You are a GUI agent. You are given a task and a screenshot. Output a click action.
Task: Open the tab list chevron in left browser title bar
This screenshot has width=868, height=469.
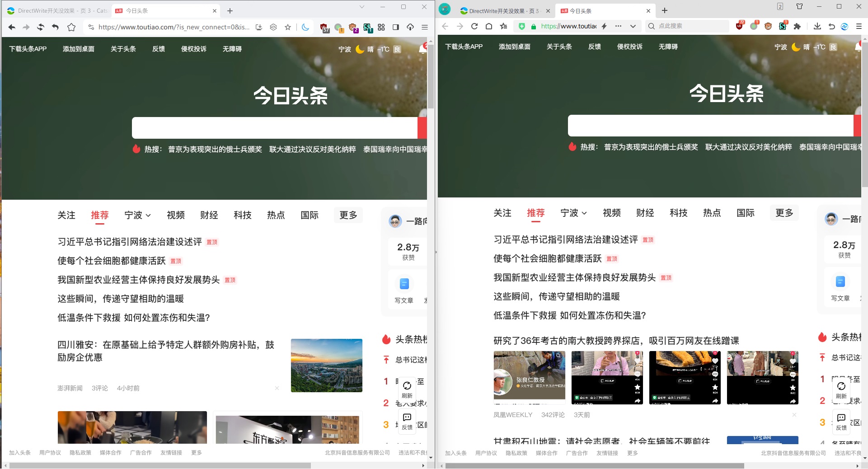pyautogui.click(x=361, y=7)
